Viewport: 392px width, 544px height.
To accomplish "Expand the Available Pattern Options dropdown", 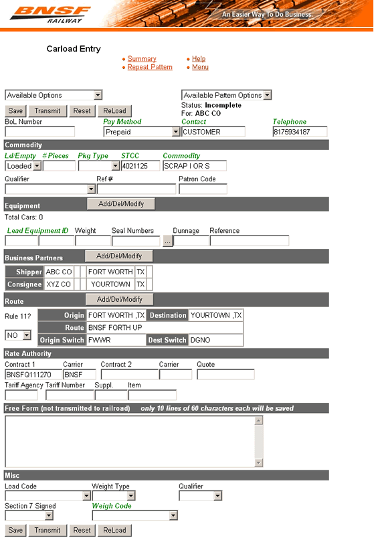I will point(226,95).
